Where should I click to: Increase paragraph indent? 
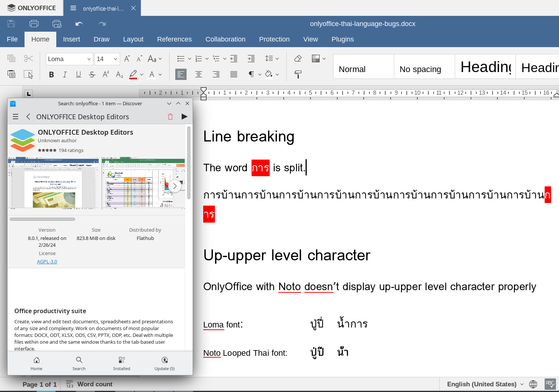tap(251, 58)
